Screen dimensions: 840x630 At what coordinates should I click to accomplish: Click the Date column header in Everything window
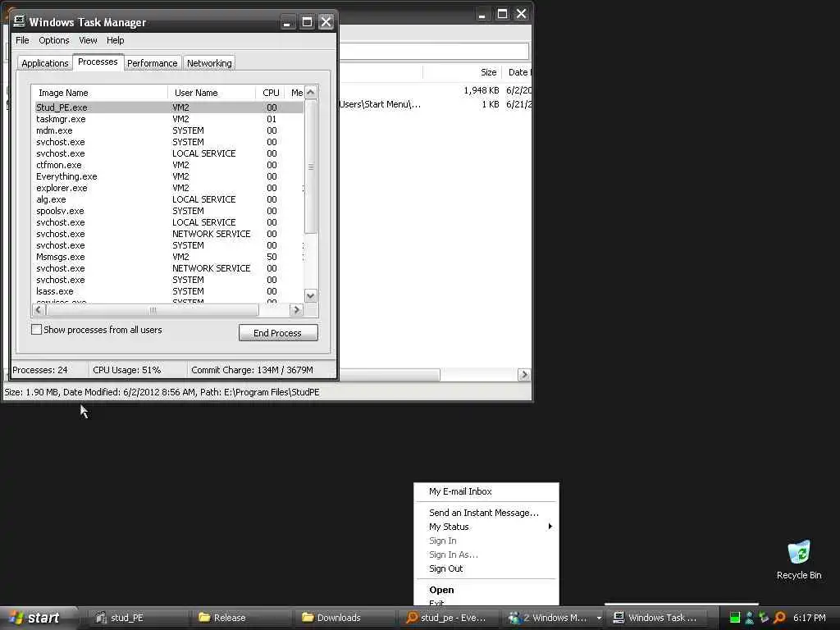tap(518, 72)
